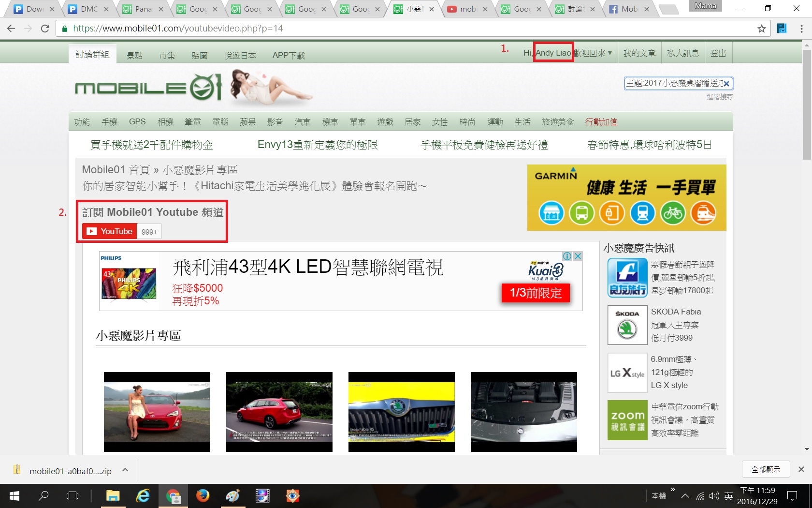This screenshot has width=812, height=508.
Task: Open the Chrome three-dot menu
Action: (801, 29)
